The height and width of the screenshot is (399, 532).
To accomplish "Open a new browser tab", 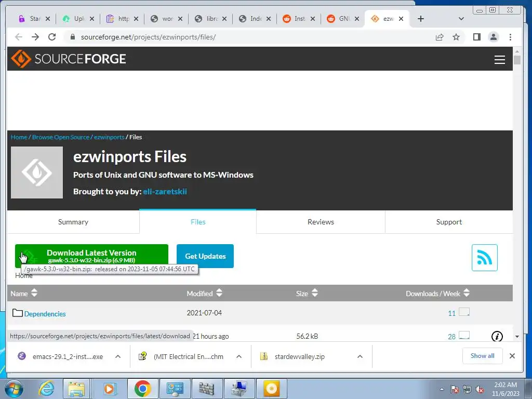I will pyautogui.click(x=421, y=19).
